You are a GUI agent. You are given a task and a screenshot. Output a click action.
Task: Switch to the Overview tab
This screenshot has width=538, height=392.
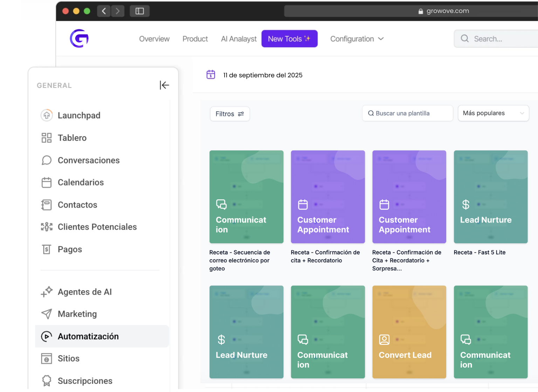[x=154, y=39]
